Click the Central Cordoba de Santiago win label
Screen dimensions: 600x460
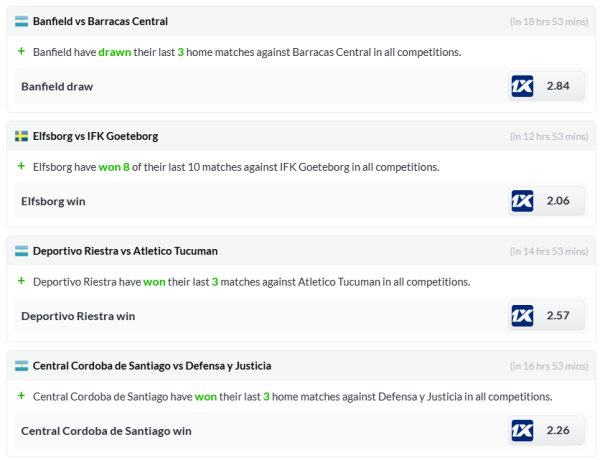point(106,431)
